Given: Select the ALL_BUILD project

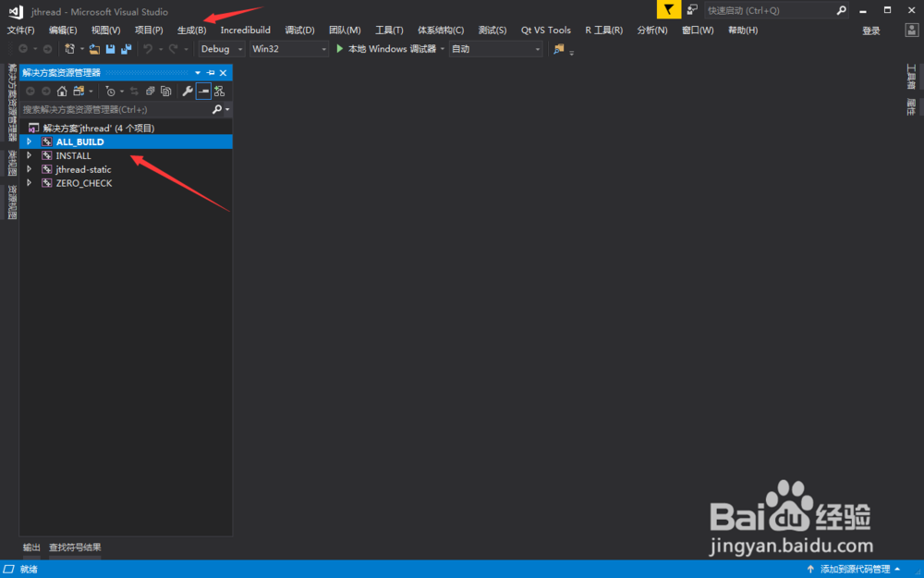Looking at the screenshot, I should (79, 141).
